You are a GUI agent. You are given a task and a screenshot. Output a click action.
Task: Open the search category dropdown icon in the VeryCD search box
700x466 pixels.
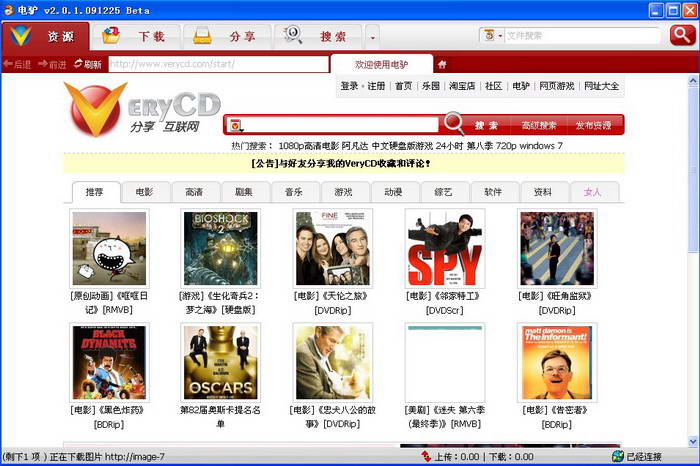236,125
